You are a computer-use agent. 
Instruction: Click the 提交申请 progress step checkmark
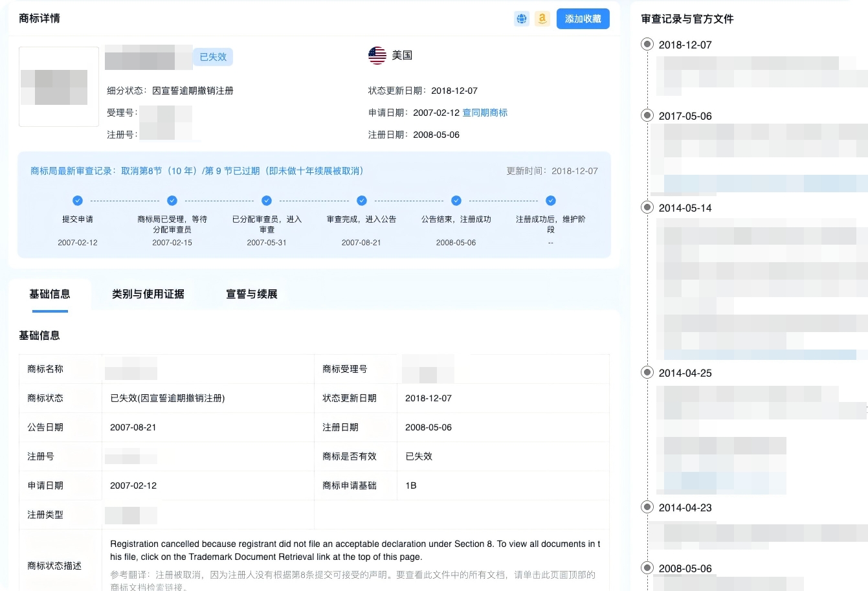point(78,201)
